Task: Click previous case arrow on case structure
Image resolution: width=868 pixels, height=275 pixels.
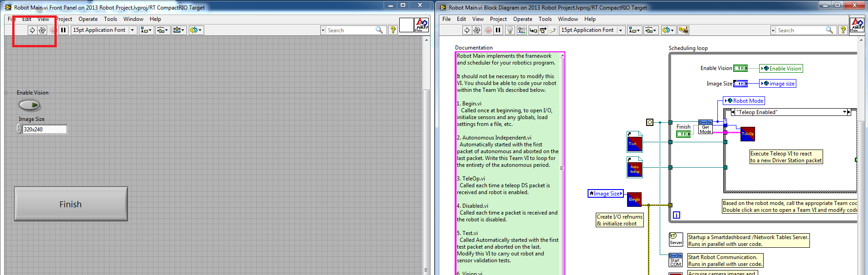Action: [733, 112]
